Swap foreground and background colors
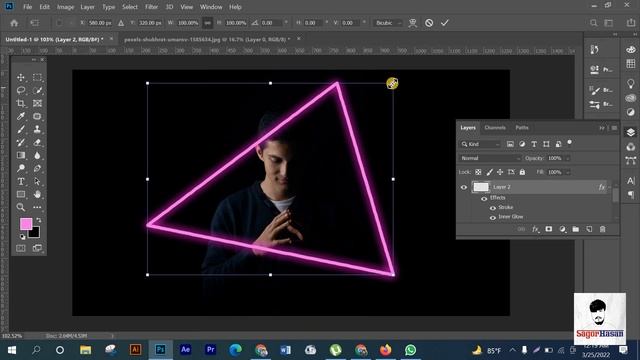The width and height of the screenshot is (640, 360). [39, 220]
